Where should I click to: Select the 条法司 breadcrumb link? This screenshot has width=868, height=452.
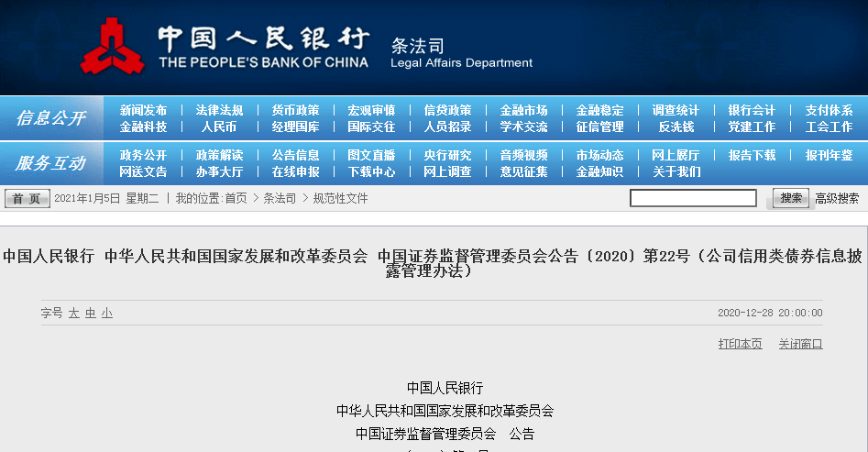[280, 198]
